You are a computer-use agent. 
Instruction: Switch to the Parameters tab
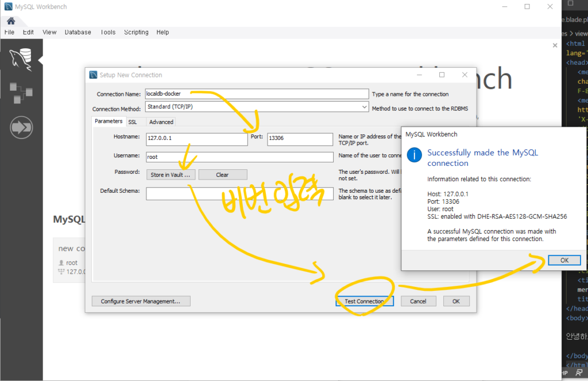[109, 122]
